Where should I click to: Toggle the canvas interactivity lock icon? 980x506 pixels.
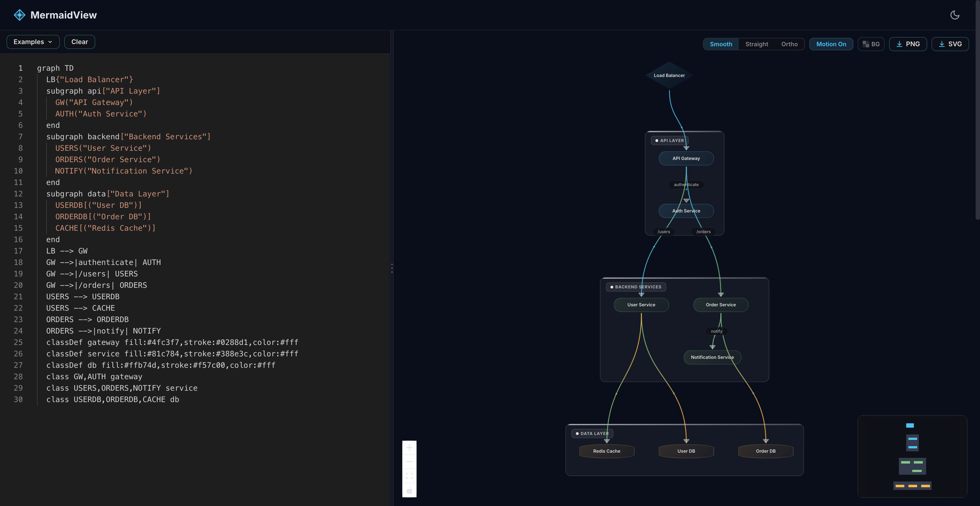click(x=409, y=490)
